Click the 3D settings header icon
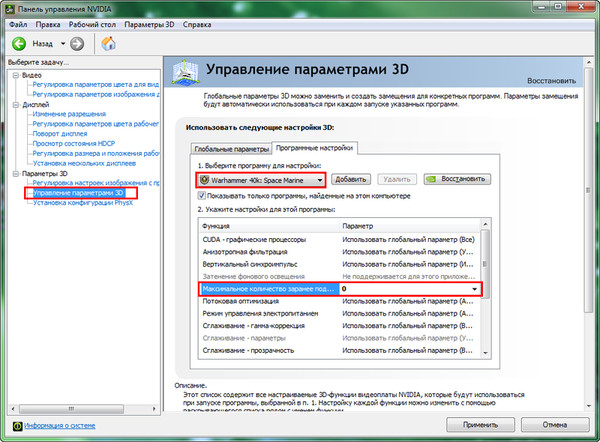Screen dimensions: 600x442 [185, 71]
